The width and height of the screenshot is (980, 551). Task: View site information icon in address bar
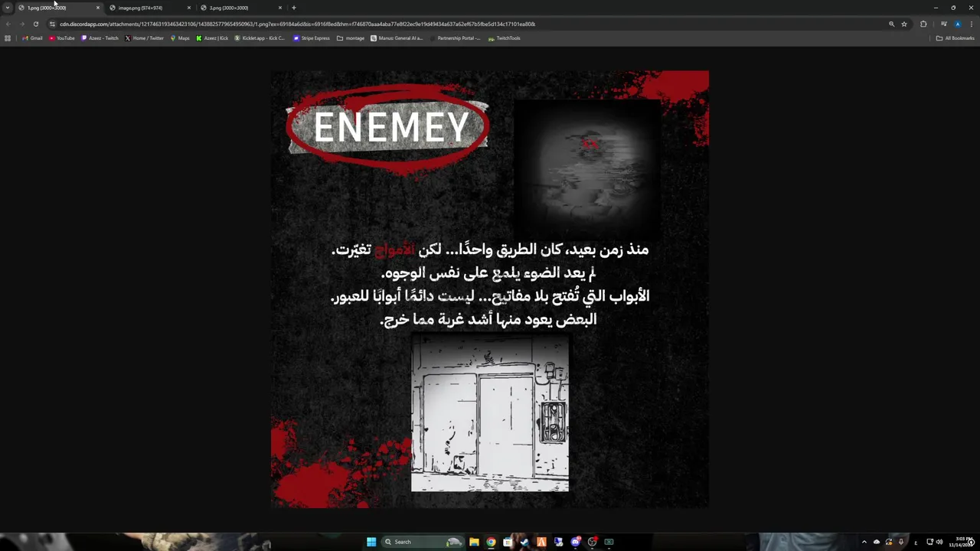point(52,24)
